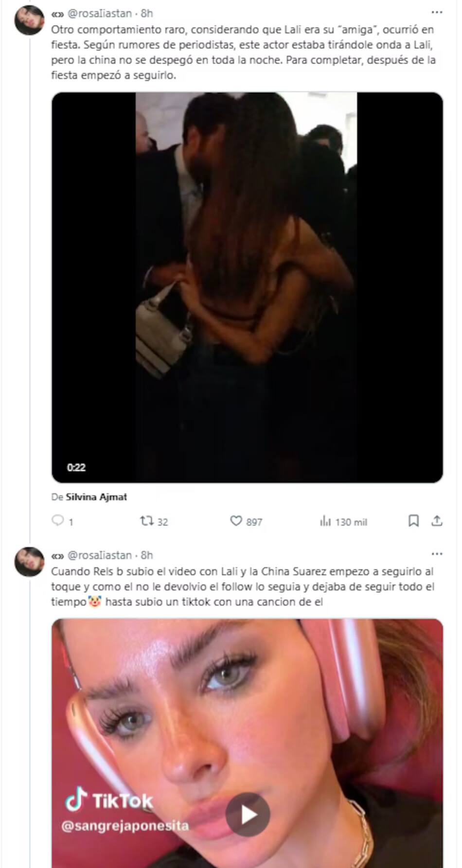462x868 pixels.
Task: Click the 8h timestamp of first tweet
Action: (147, 13)
